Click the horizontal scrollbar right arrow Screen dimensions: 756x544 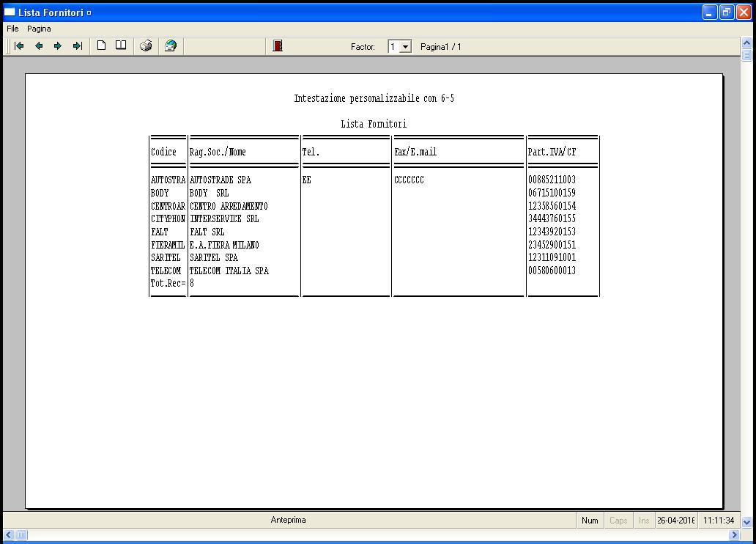[x=734, y=534]
